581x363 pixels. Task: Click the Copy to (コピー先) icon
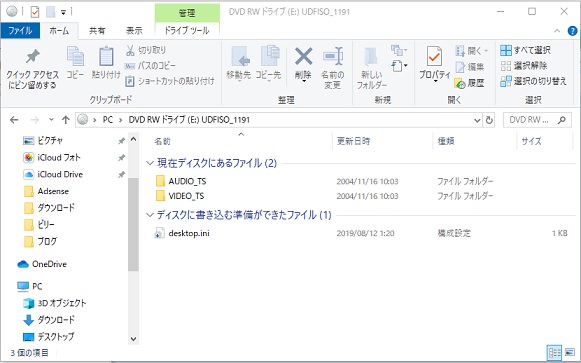269,56
